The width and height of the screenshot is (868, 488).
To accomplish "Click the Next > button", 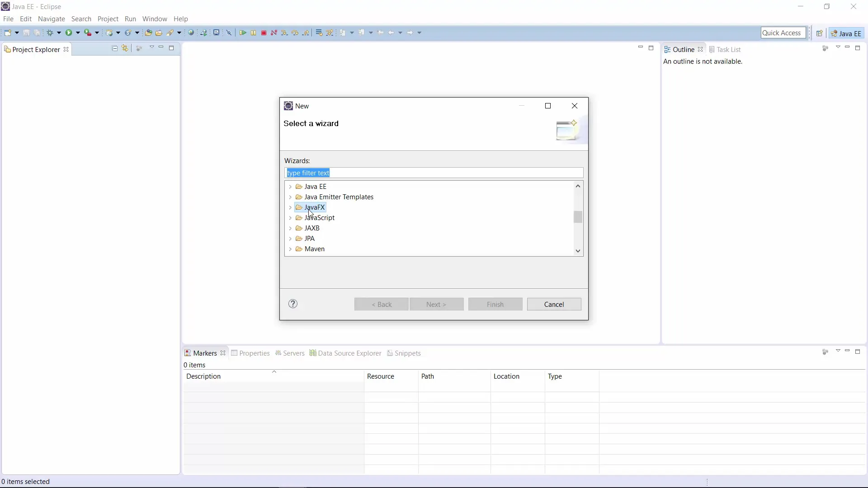I will (437, 304).
